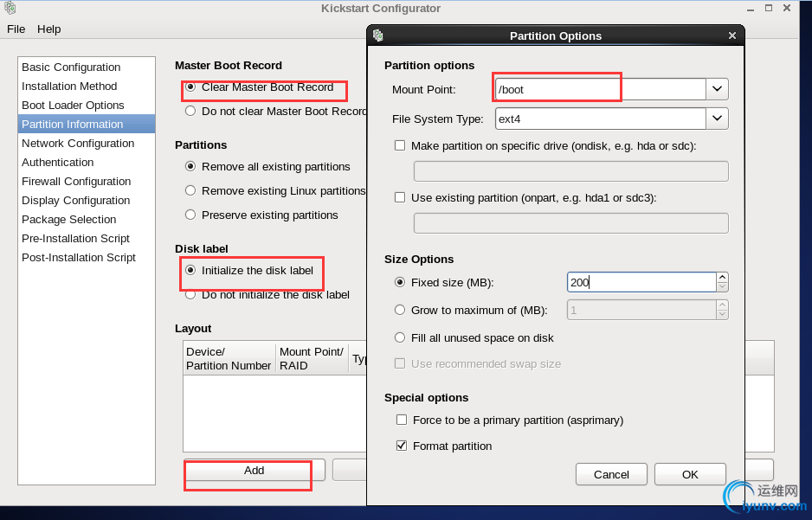Choose Do not initialize the disk label

pyautogui.click(x=190, y=294)
